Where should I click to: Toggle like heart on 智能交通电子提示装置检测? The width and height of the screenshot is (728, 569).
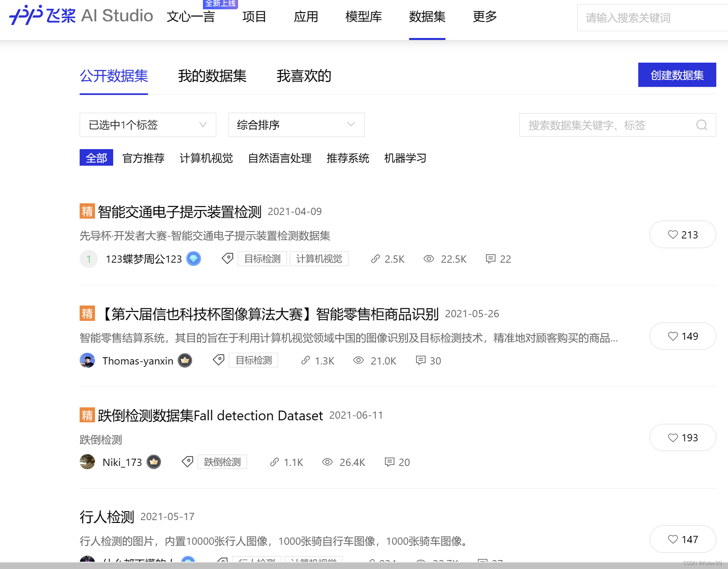(x=683, y=234)
